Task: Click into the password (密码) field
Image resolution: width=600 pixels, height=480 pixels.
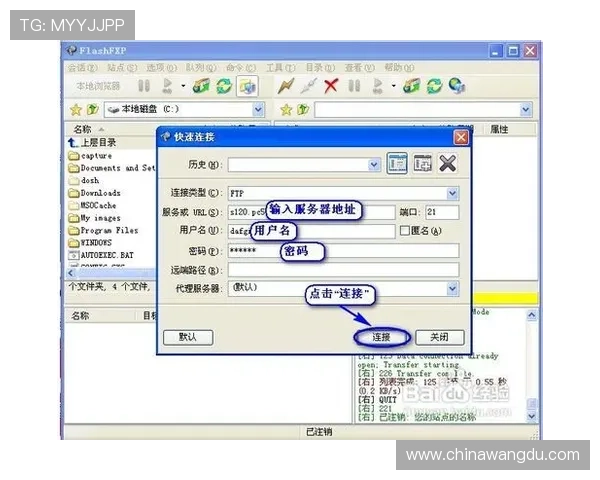Action: 343,251
